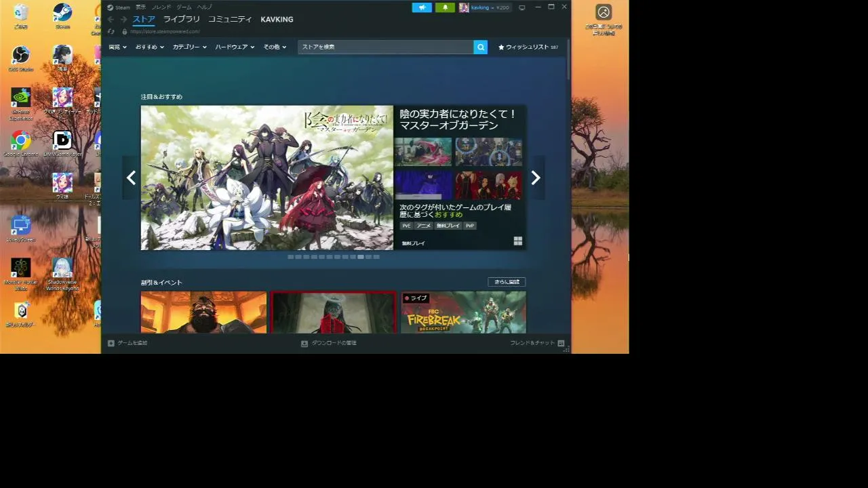Select the first carousel page dot

click(x=290, y=257)
